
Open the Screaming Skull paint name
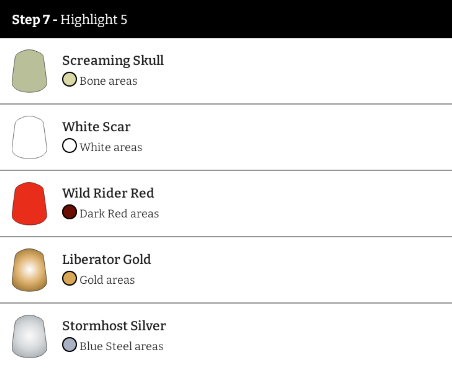[113, 60]
